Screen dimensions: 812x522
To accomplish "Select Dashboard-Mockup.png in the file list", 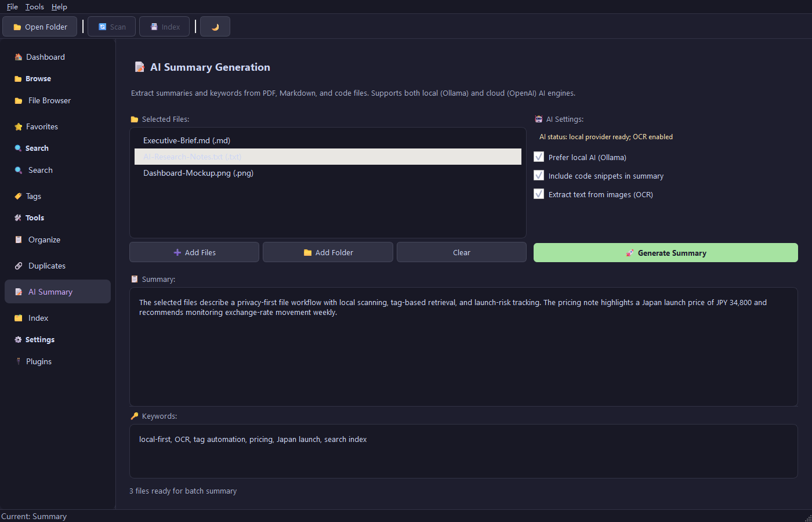I will [x=328, y=173].
